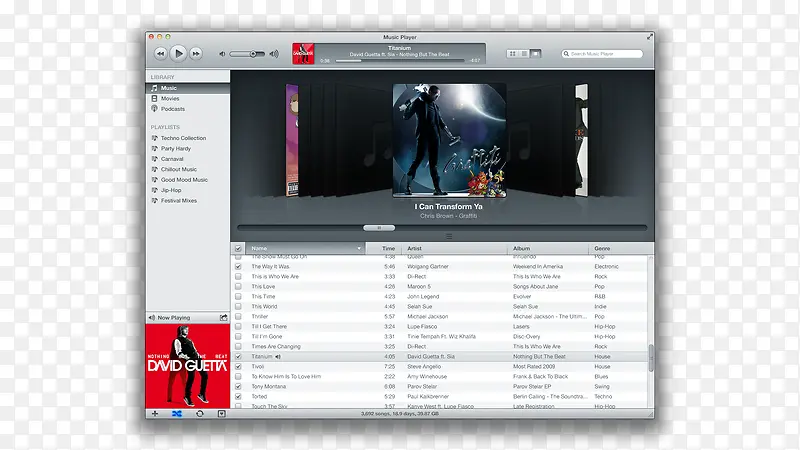
Task: Check the This Is Who We Are checkbox
Action: 238,277
